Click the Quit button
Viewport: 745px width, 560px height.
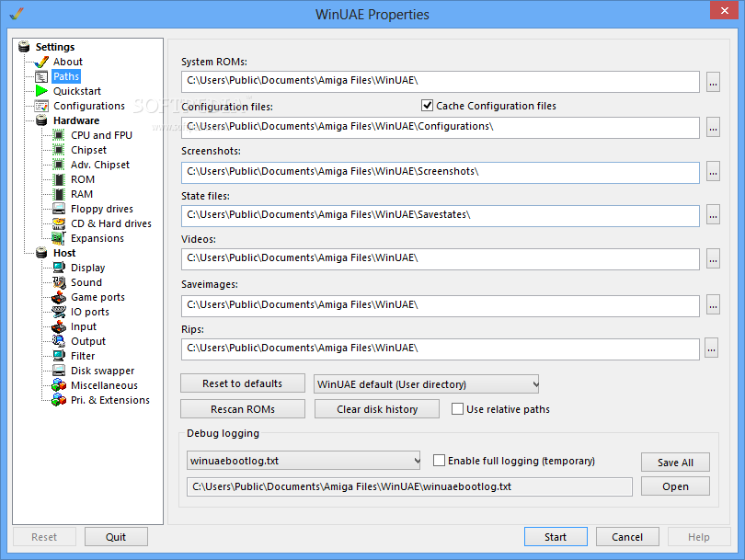pos(116,537)
